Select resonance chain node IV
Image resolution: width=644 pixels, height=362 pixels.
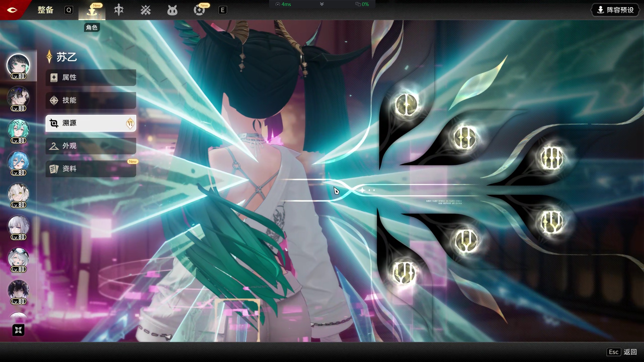552,222
